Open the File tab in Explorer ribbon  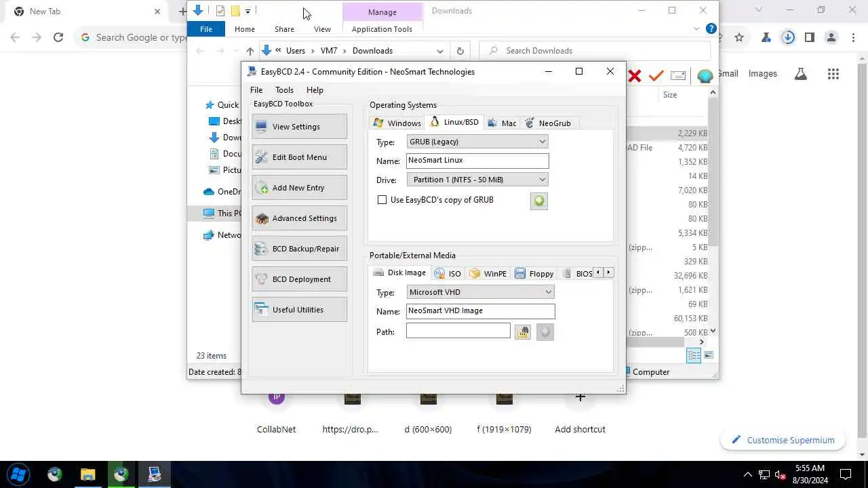click(206, 29)
